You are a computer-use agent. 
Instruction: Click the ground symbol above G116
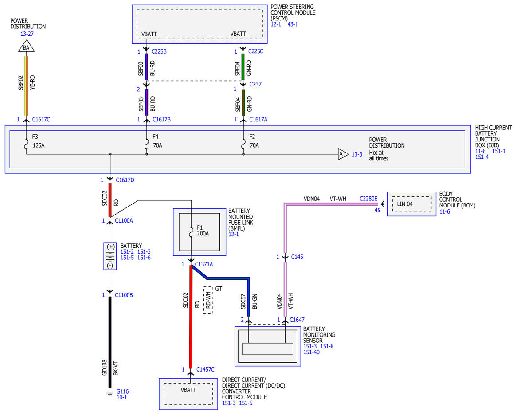coord(110,393)
